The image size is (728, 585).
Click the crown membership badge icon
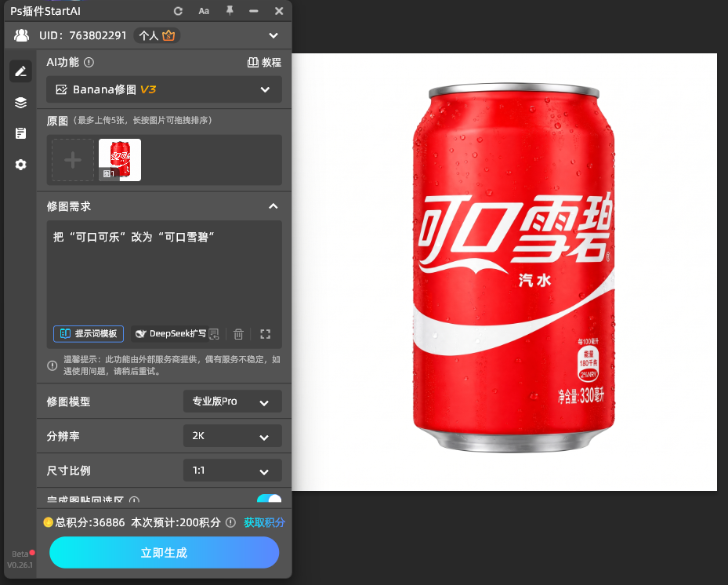[168, 35]
